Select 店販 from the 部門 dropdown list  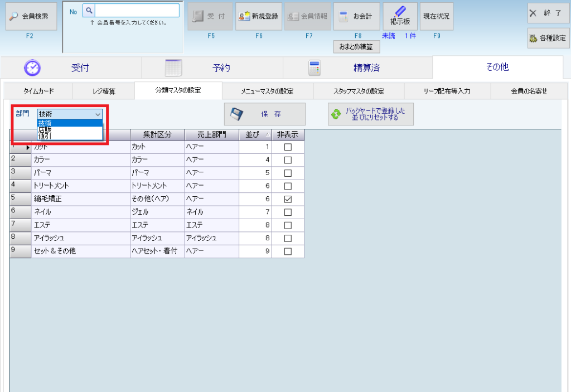click(x=46, y=129)
